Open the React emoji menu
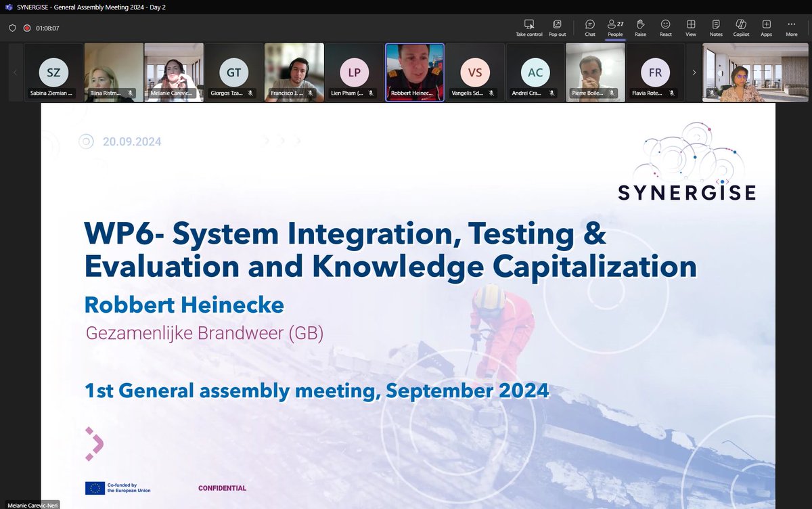Viewport: 812px width, 509px height. click(x=666, y=28)
